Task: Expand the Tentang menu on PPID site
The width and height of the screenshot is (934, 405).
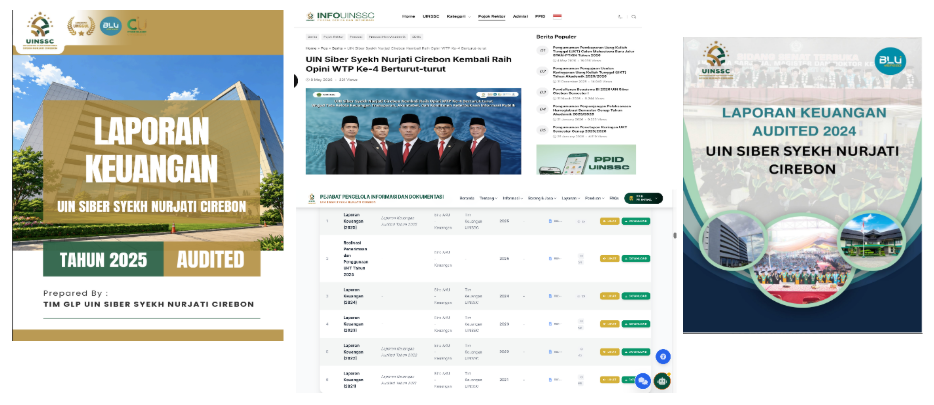Action: click(488, 198)
